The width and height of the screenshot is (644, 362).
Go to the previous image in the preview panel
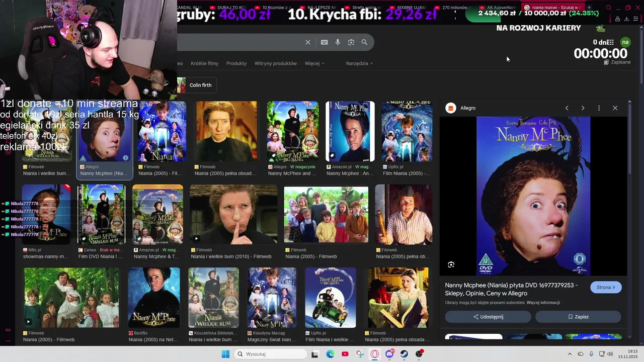pyautogui.click(x=567, y=108)
